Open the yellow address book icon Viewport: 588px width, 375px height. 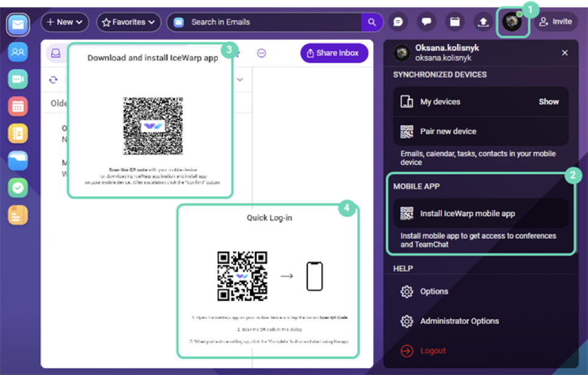click(x=18, y=133)
